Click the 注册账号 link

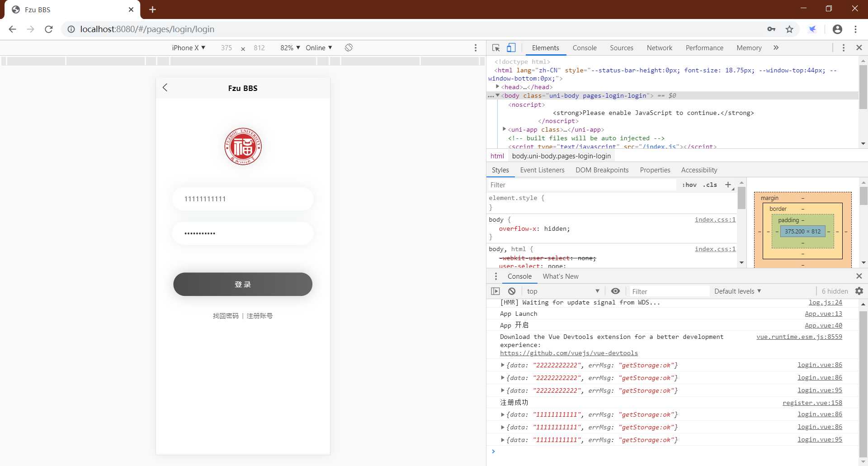coord(260,316)
